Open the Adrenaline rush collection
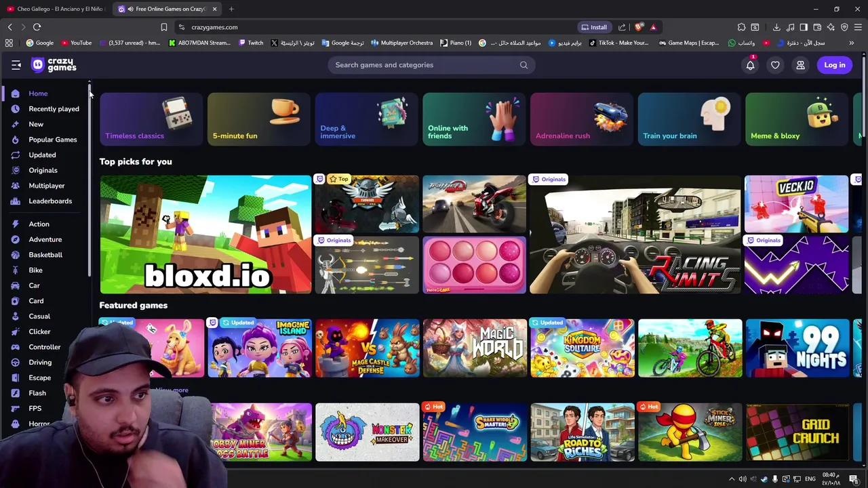868x488 pixels. [582, 119]
